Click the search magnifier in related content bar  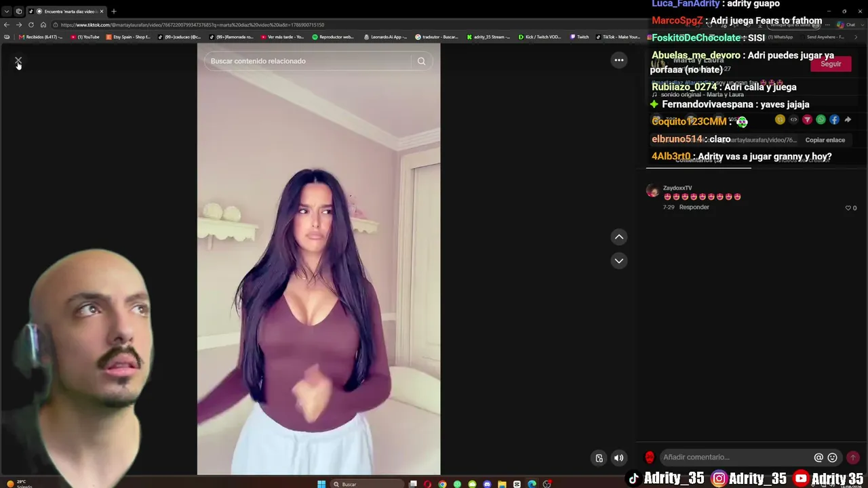coord(421,61)
